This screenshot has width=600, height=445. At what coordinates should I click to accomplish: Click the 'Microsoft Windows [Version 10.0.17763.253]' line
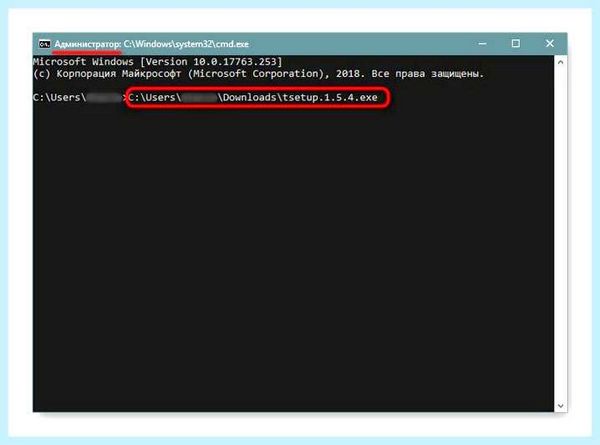158,62
